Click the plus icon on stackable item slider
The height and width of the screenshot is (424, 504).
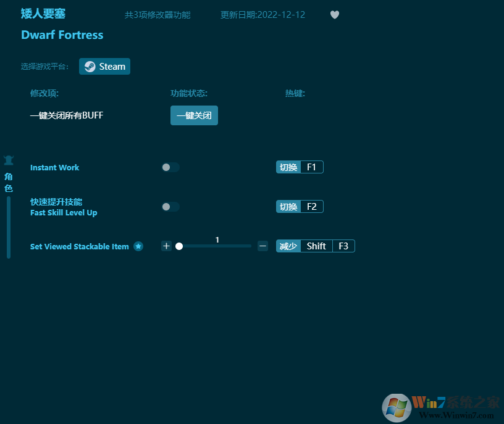coord(166,246)
